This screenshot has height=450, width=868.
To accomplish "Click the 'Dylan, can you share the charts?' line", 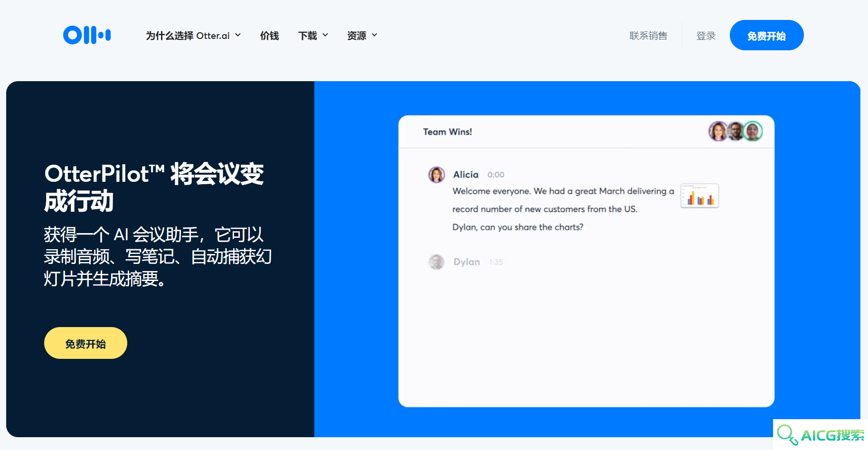I will pos(518,227).
